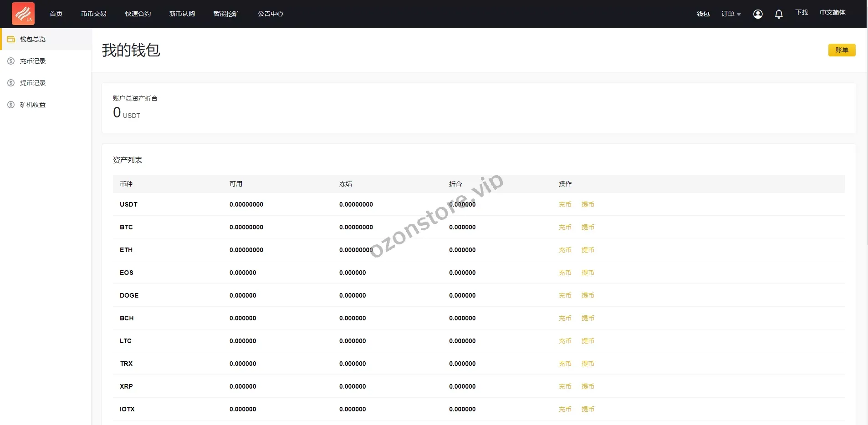Image resolution: width=868 pixels, height=425 pixels.
Task: Open the 中文简体 language selector
Action: click(x=832, y=13)
